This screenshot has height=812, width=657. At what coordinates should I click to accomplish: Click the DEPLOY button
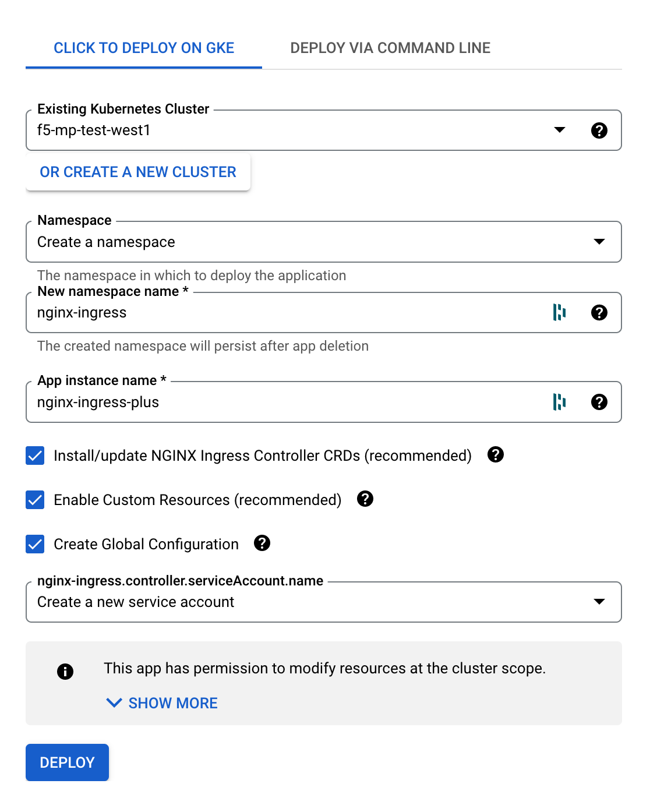pyautogui.click(x=67, y=762)
